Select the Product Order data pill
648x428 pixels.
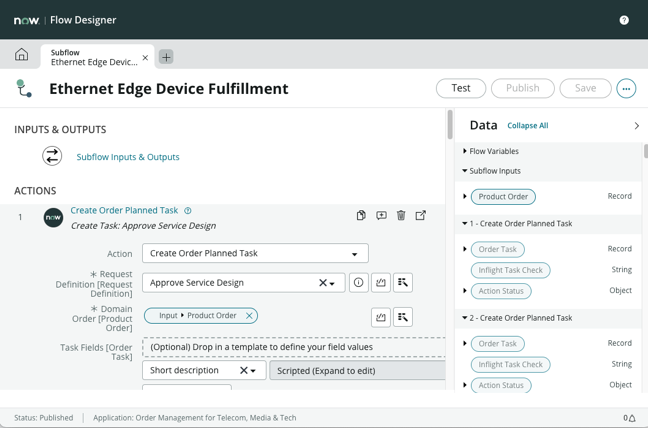503,197
